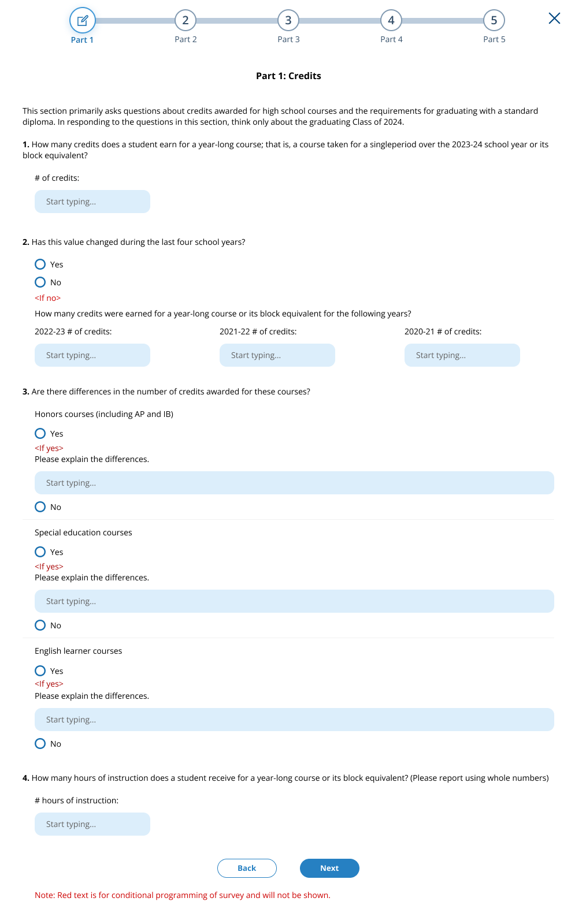
Task: Choose No for Special education courses
Action: [x=40, y=625]
